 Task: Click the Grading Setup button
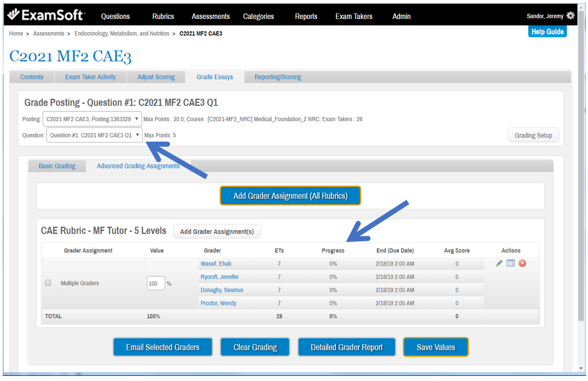pos(533,135)
